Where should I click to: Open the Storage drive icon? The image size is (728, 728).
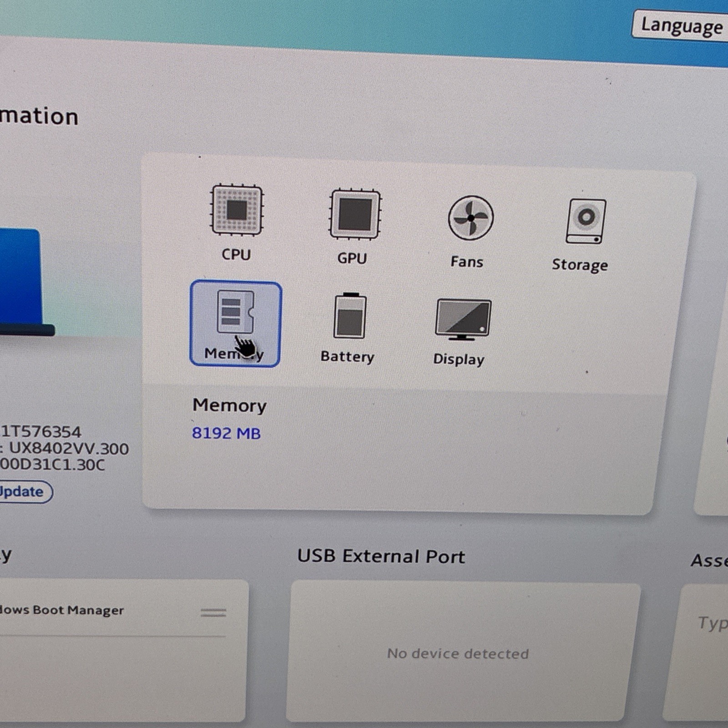[586, 222]
